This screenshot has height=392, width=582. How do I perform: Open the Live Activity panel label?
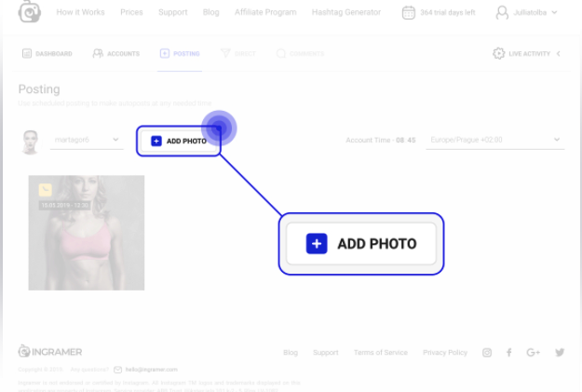529,54
